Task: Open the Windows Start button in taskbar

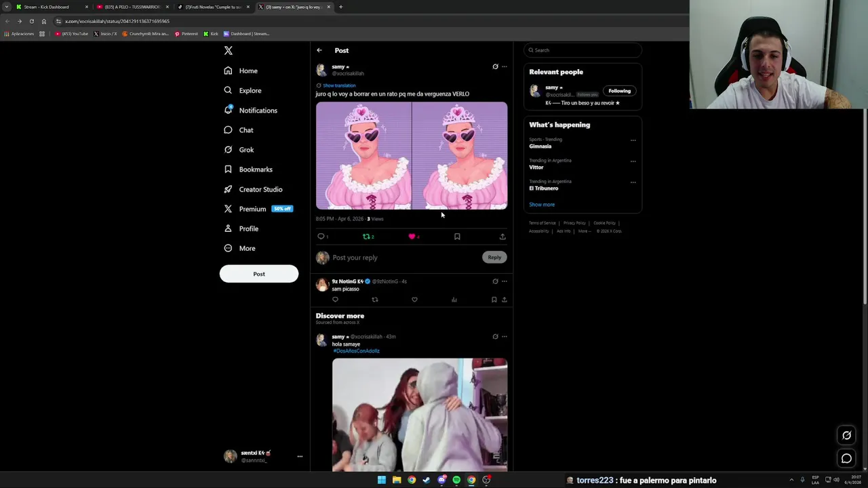Action: (x=382, y=480)
